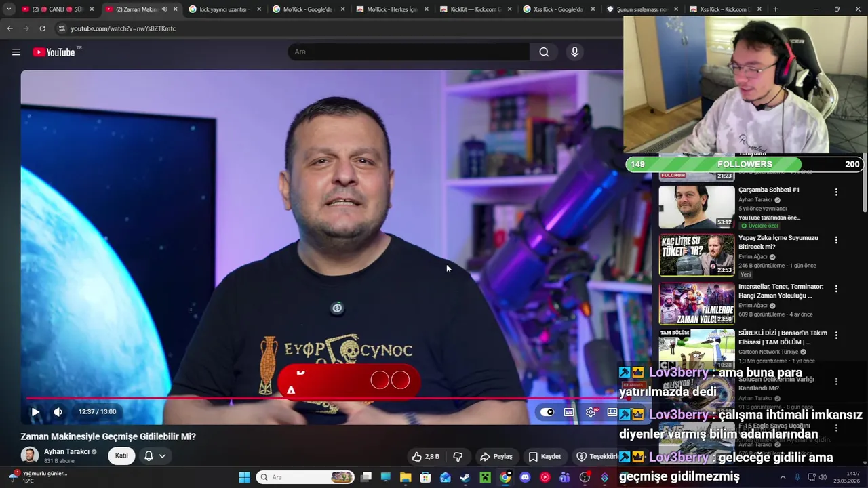Open the YouTube hamburger guide menu

16,52
